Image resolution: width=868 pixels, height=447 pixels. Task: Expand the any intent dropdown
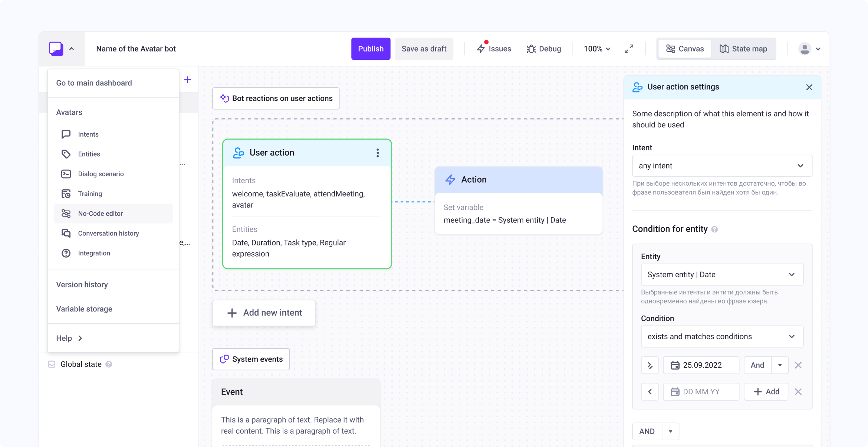tap(722, 166)
